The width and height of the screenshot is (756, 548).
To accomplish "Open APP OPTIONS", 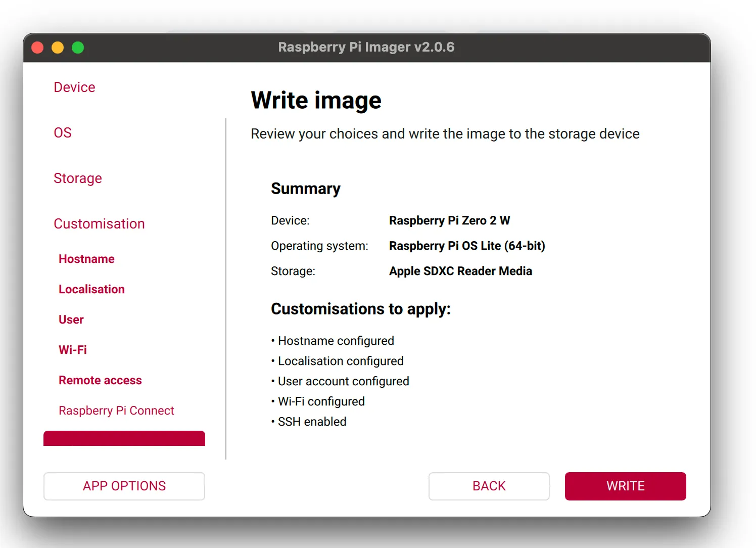I will tap(124, 486).
